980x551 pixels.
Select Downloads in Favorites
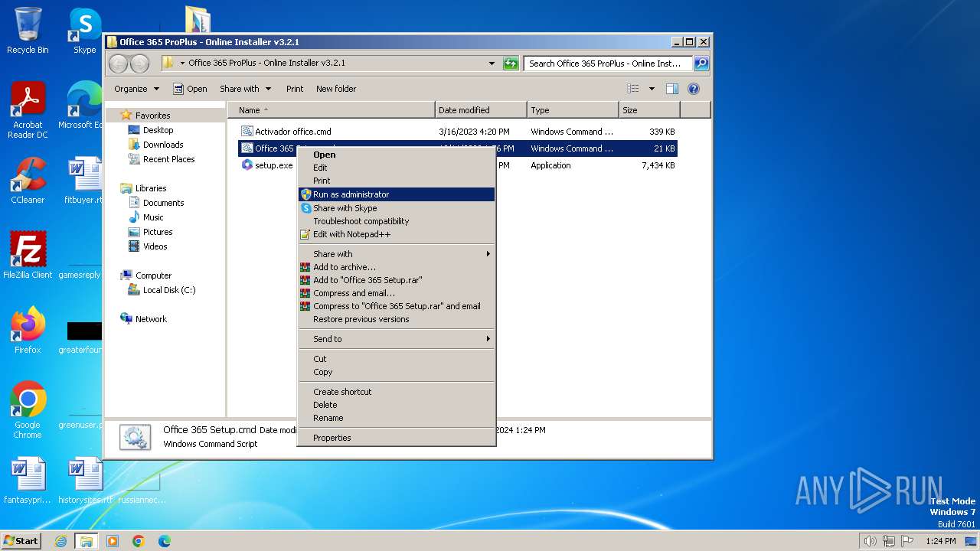tap(156, 145)
